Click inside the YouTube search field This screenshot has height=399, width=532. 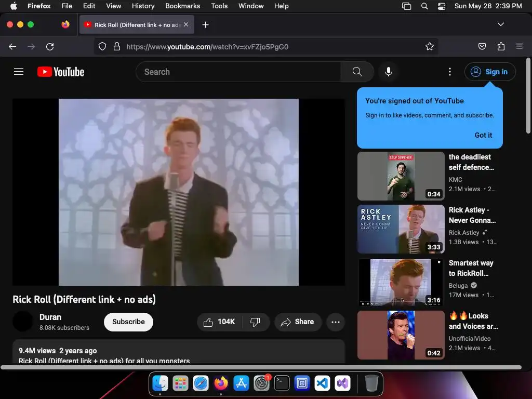pos(238,72)
